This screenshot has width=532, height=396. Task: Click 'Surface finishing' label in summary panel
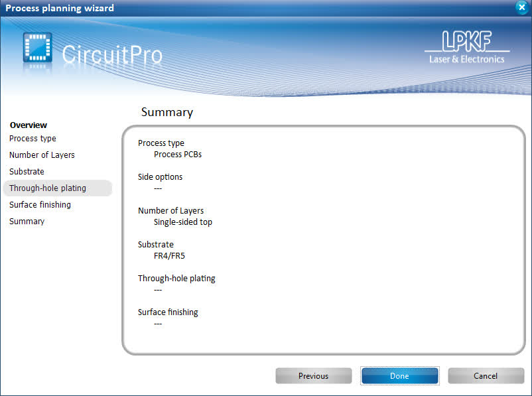pyautogui.click(x=168, y=312)
